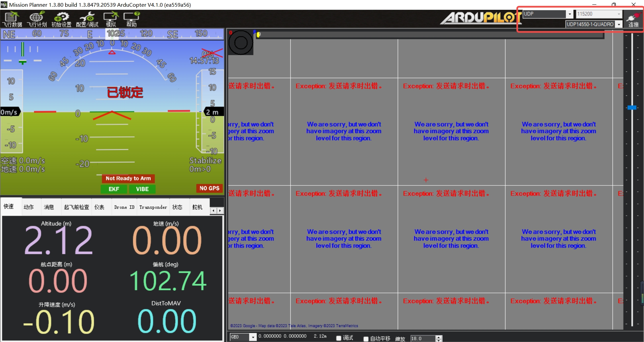644x342 pixels.
Task: Click the ArduPilot logo
Action: point(480,18)
